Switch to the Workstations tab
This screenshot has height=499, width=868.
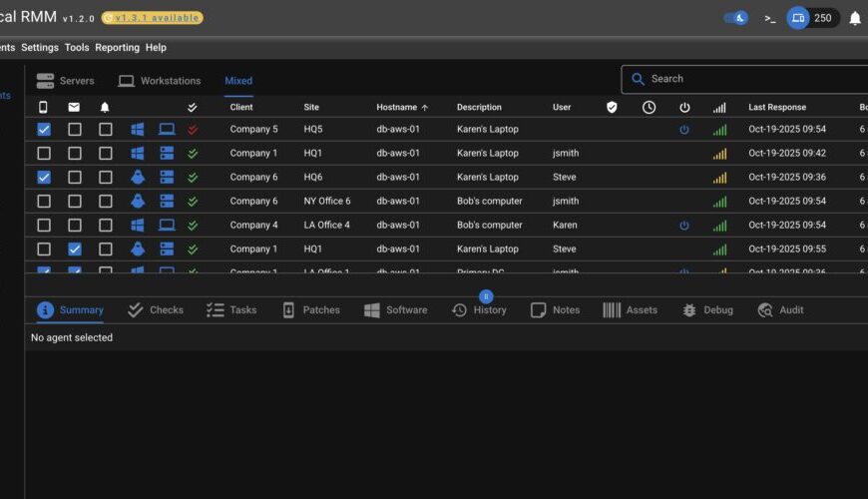click(x=160, y=81)
